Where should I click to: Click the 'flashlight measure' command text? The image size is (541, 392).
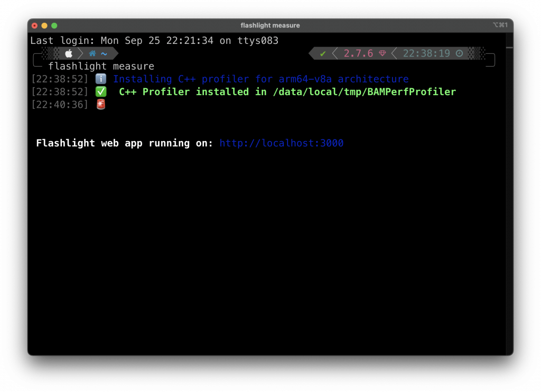(101, 66)
